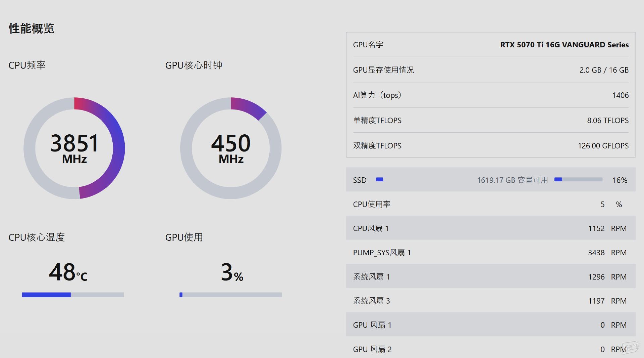Click the CPU风扇 1 row label
This screenshot has width=644, height=358.
(371, 228)
